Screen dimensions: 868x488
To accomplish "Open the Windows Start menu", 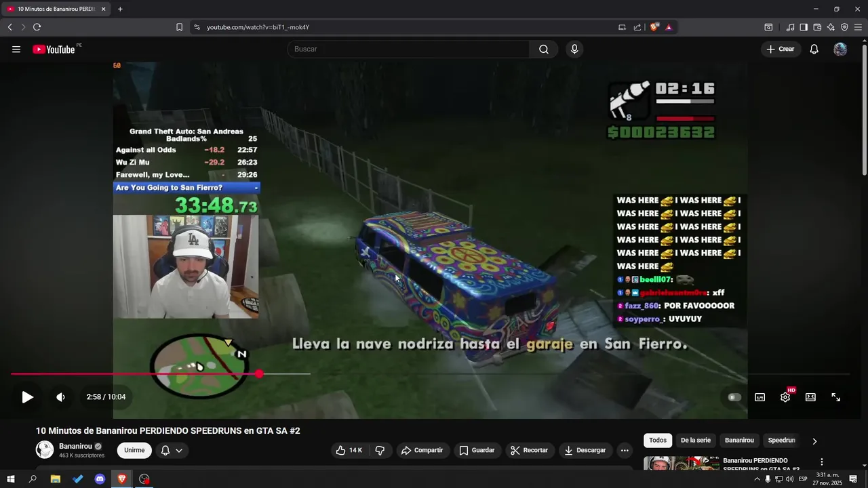I will click(10, 479).
